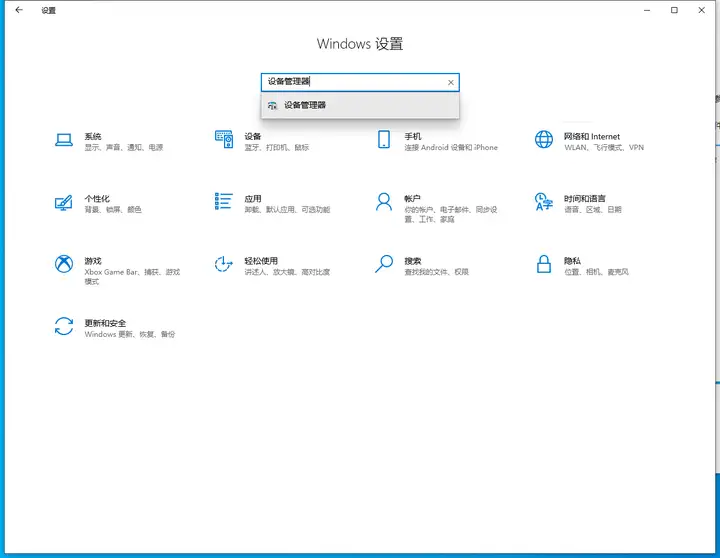Screen dimensions: 720x558
Task: Open the 搜索 category label
Action: point(413,261)
